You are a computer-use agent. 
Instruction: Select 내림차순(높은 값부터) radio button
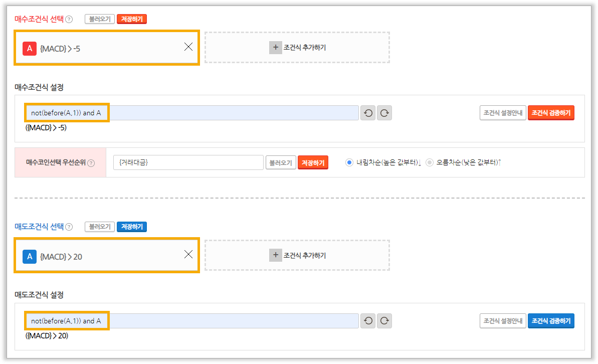pyautogui.click(x=350, y=162)
